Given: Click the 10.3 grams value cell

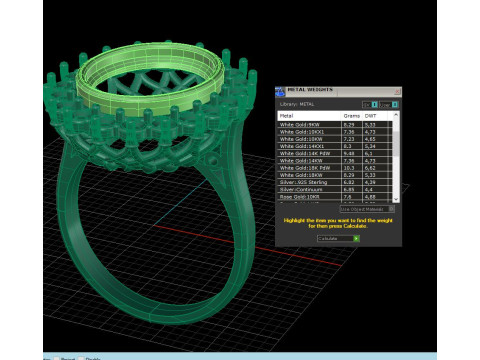Looking at the screenshot, I should pos(351,168).
